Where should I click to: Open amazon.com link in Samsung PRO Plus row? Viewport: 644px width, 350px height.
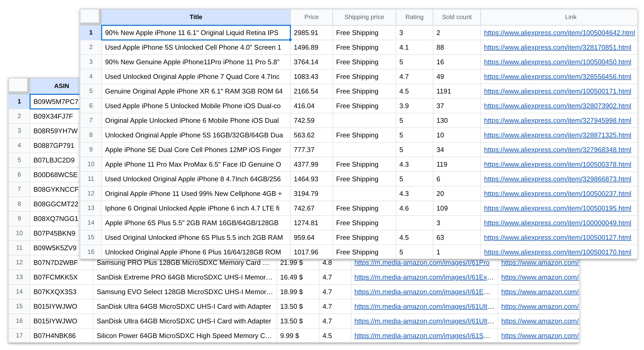tap(540, 263)
